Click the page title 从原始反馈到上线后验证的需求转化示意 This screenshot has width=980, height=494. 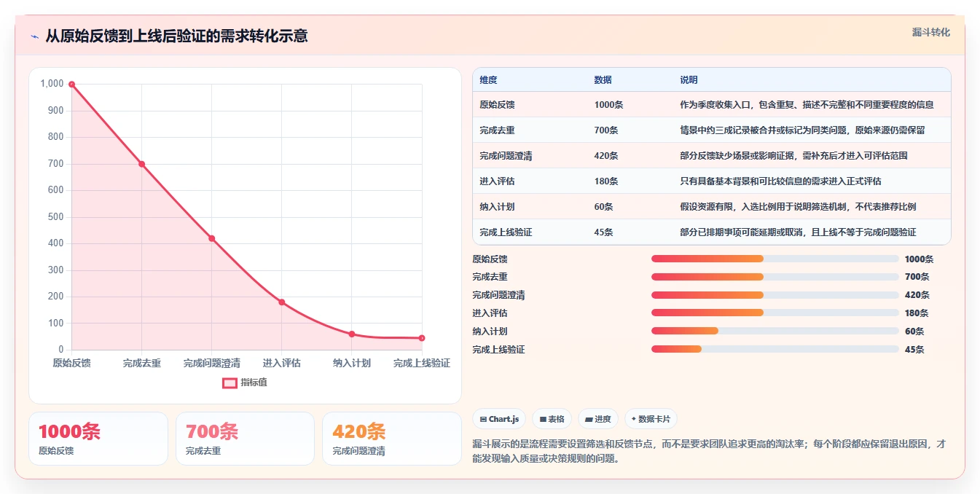(x=176, y=36)
